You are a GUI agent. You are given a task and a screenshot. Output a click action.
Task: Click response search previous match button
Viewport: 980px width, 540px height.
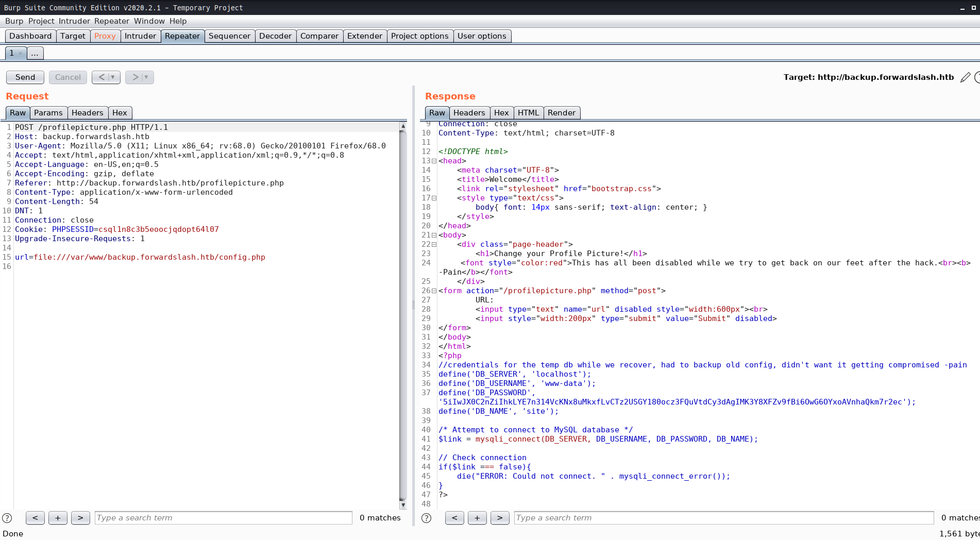[454, 518]
